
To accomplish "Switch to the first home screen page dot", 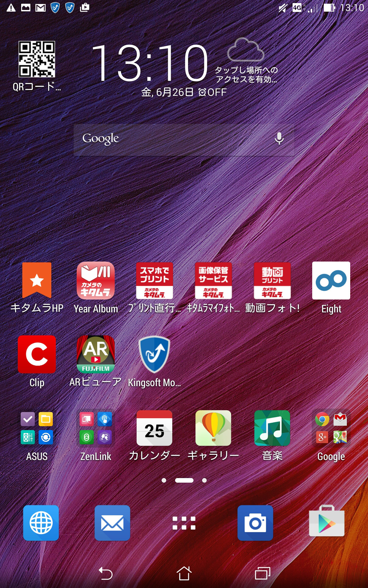I will pos(164,480).
